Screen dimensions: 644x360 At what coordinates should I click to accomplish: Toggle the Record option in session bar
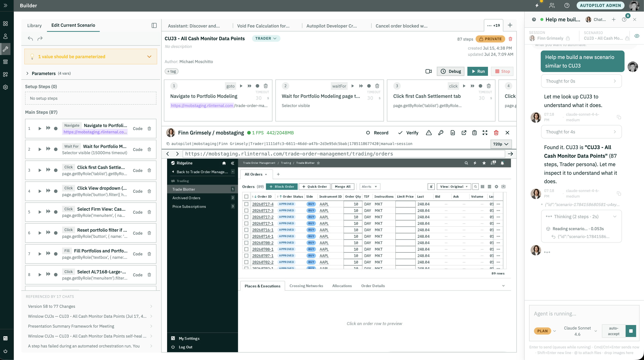tap(377, 133)
